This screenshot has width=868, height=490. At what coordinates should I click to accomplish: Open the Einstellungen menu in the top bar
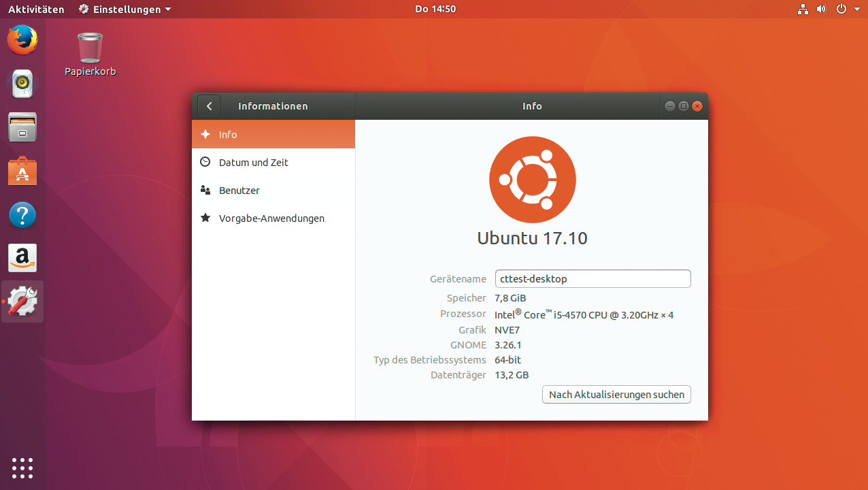(x=124, y=9)
